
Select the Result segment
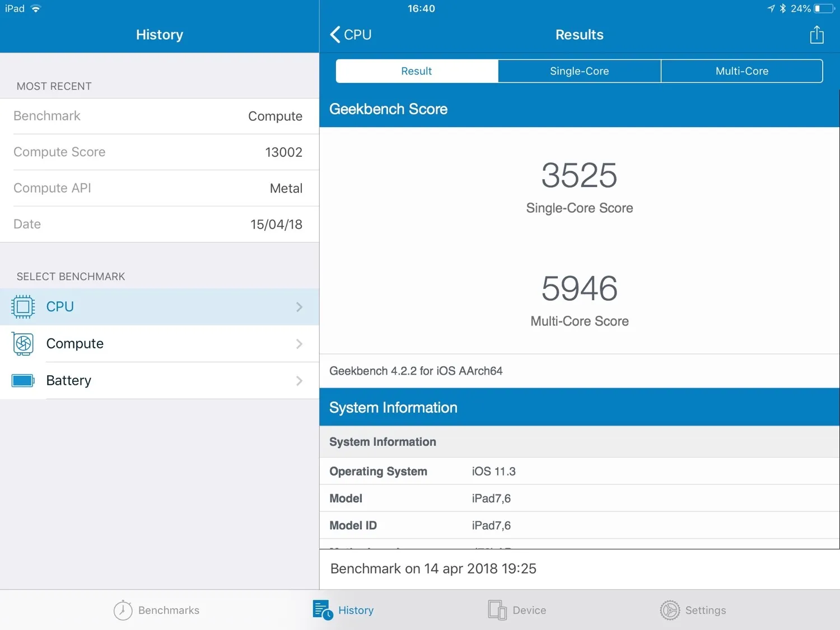tap(417, 71)
